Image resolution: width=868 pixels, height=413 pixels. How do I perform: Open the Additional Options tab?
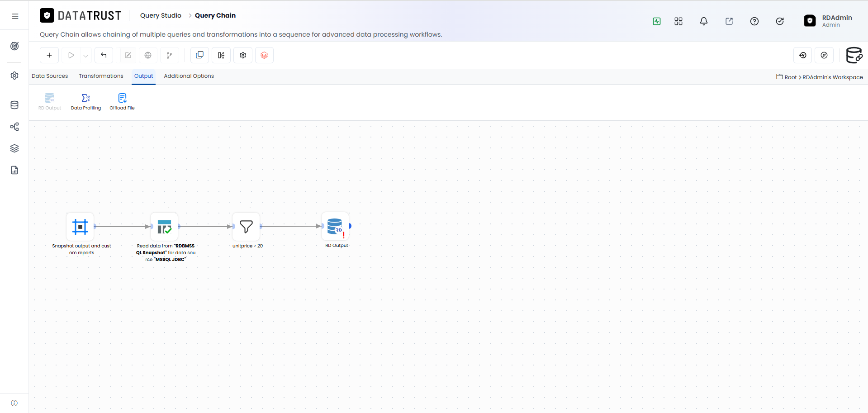click(189, 76)
